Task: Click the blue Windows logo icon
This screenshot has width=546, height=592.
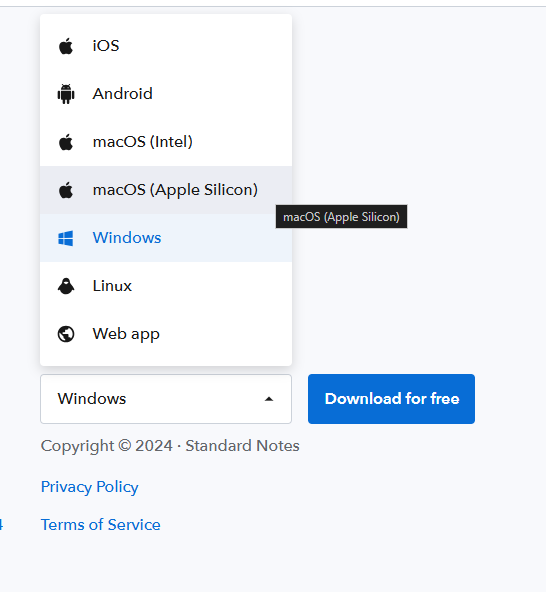Action: pyautogui.click(x=66, y=238)
